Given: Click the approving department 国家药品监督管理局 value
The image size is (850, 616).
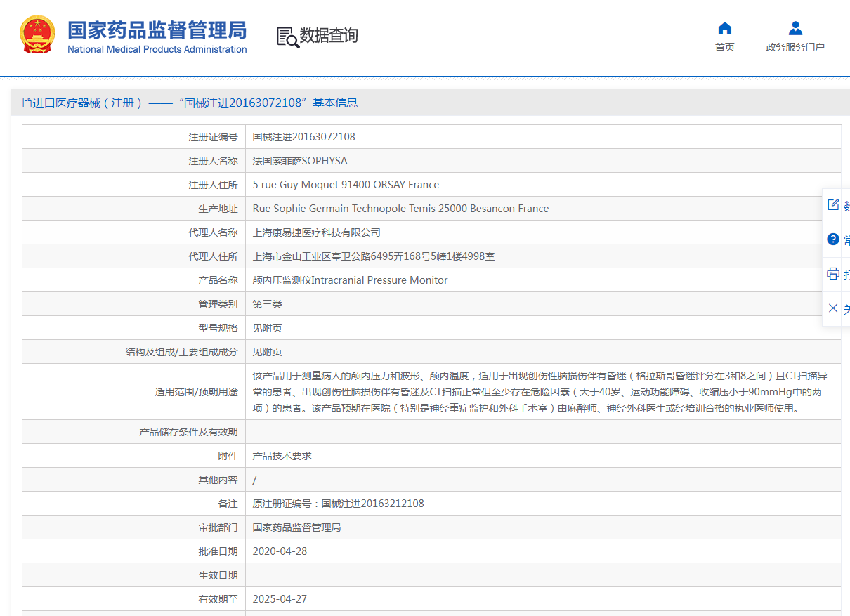Looking at the screenshot, I should click(x=296, y=527).
